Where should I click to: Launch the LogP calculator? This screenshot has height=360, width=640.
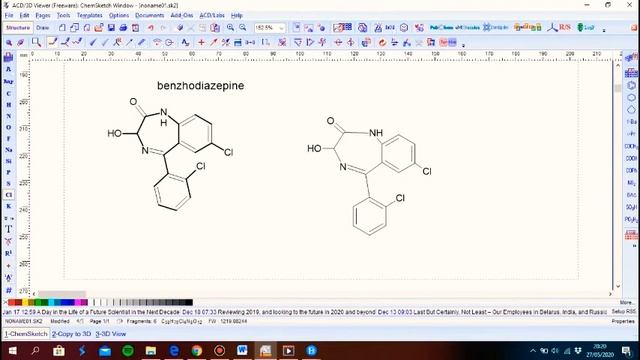coord(586,28)
